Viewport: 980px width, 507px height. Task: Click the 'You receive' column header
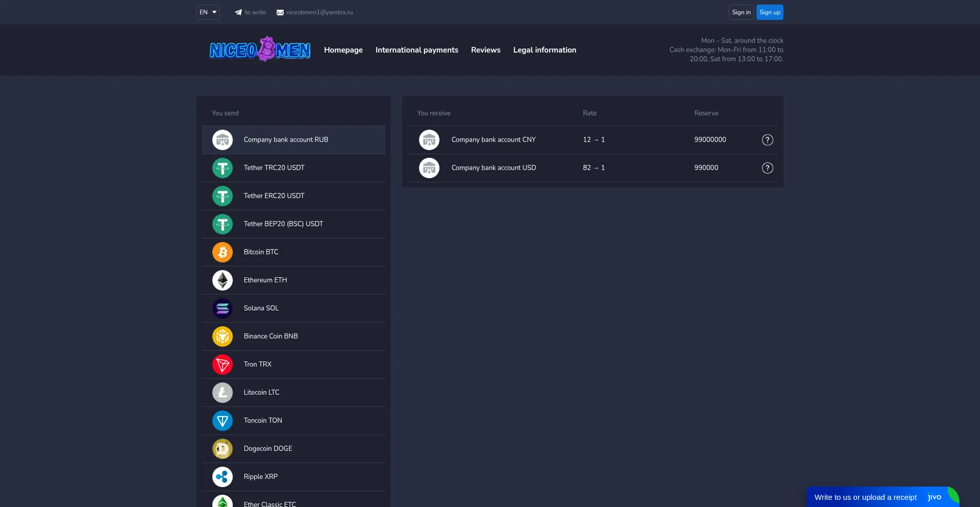tap(434, 113)
